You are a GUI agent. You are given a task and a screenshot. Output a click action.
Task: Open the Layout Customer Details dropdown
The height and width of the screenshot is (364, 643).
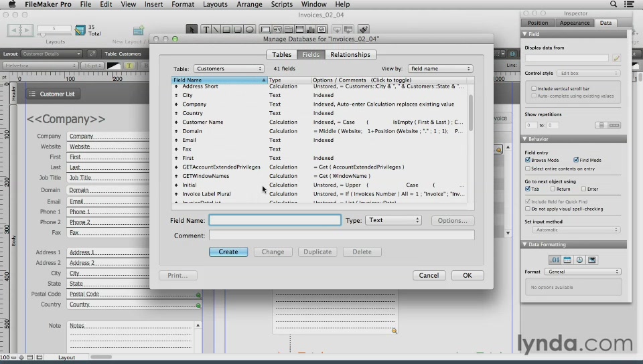pyautogui.click(x=52, y=54)
